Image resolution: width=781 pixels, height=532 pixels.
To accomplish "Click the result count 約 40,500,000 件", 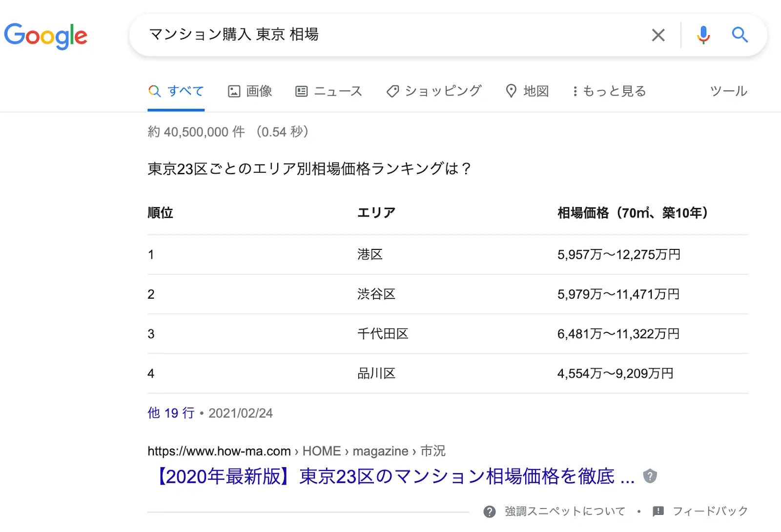I will 196,132.
